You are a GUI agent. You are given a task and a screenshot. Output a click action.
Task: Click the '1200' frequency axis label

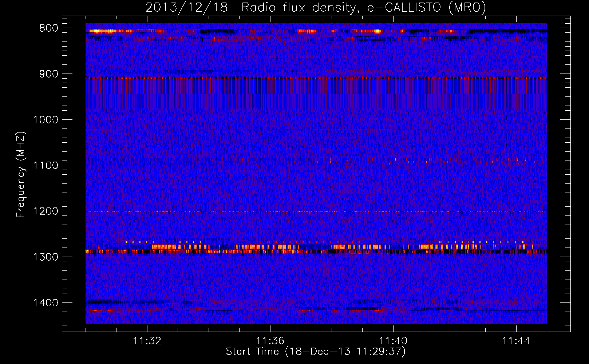coord(46,211)
